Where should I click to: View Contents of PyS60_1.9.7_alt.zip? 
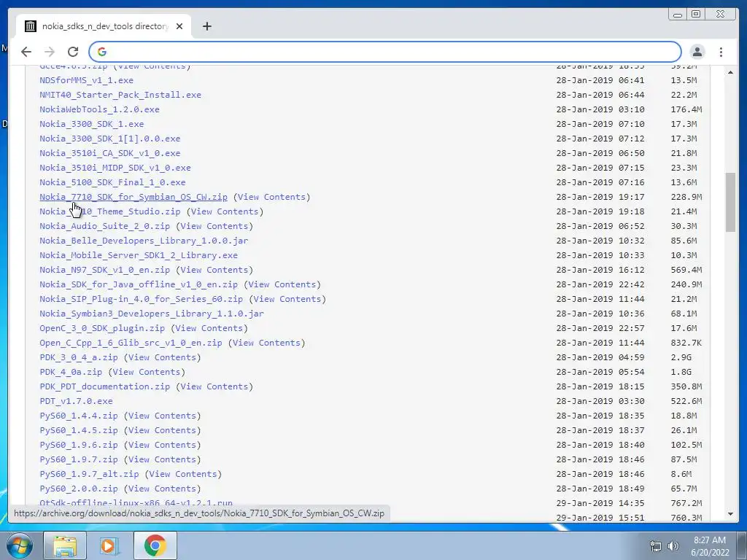[183, 474]
